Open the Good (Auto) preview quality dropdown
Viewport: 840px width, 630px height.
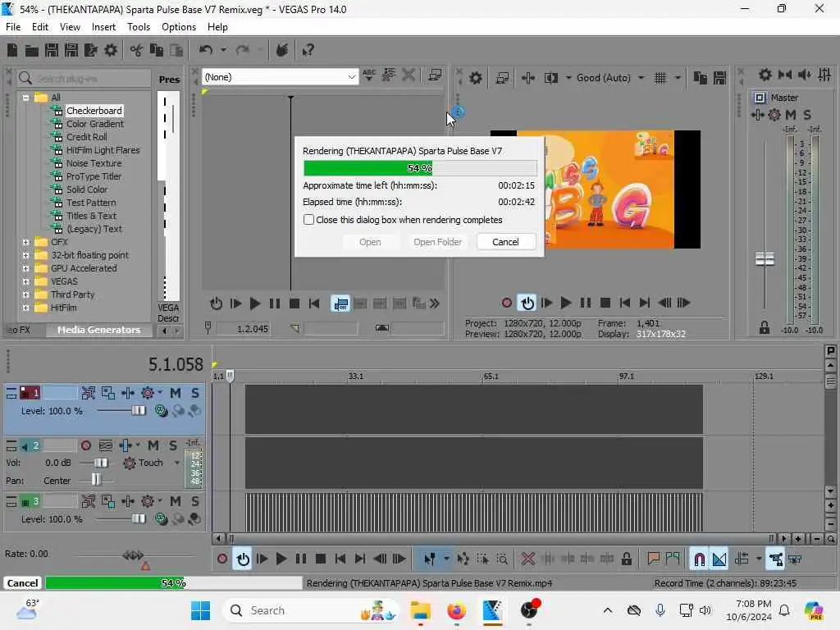[x=641, y=78]
